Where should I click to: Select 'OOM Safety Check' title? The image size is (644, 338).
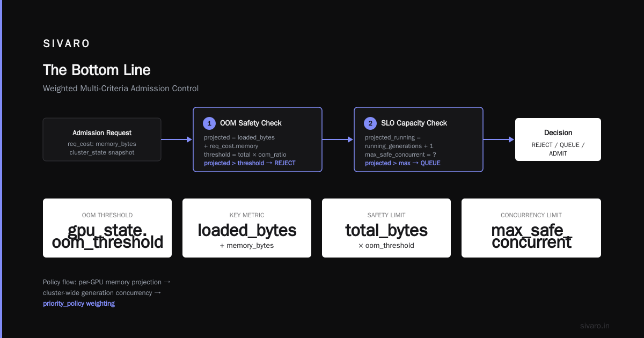(251, 123)
